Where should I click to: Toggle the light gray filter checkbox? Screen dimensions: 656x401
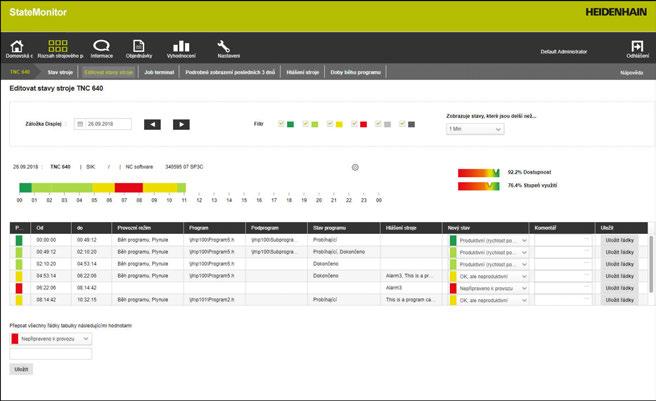pyautogui.click(x=379, y=123)
